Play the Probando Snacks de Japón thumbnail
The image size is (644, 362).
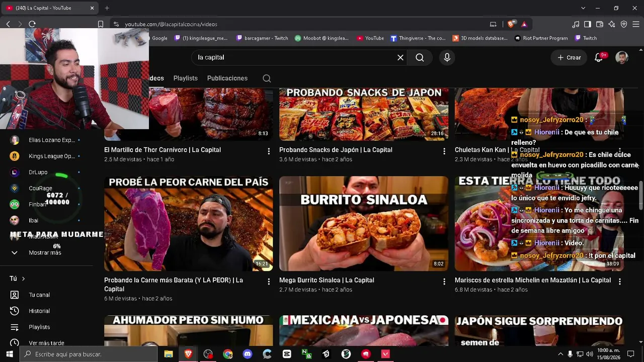364,114
